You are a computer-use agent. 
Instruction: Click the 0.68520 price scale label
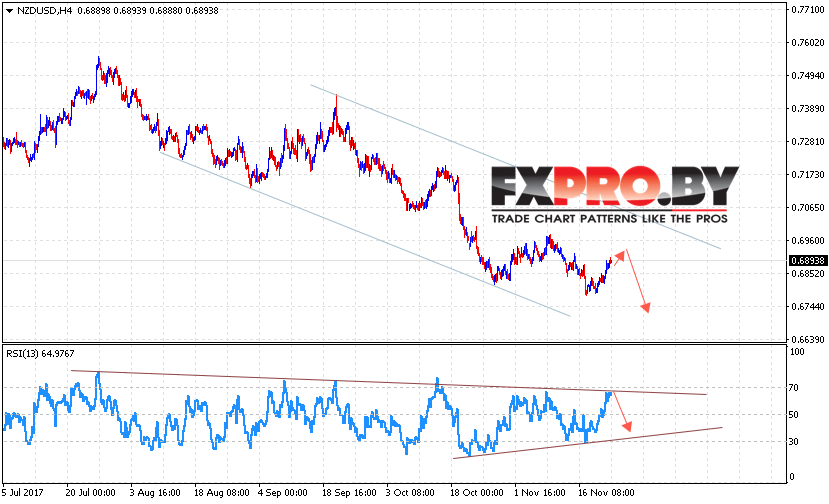807,273
